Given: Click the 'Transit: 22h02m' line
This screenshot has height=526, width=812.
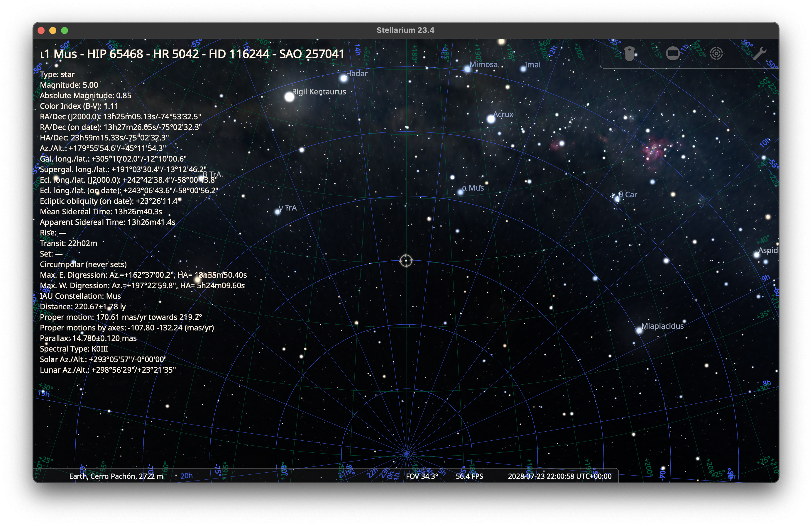Looking at the screenshot, I should click(68, 243).
